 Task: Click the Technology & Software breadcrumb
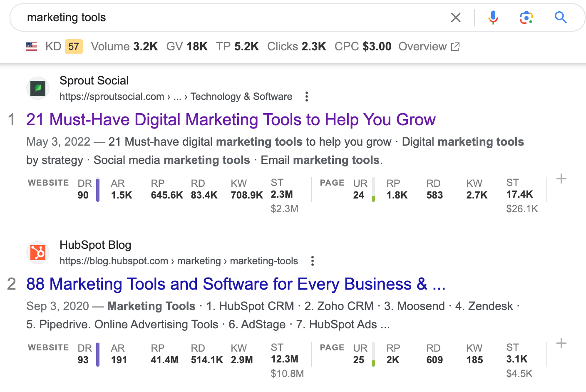click(x=241, y=96)
